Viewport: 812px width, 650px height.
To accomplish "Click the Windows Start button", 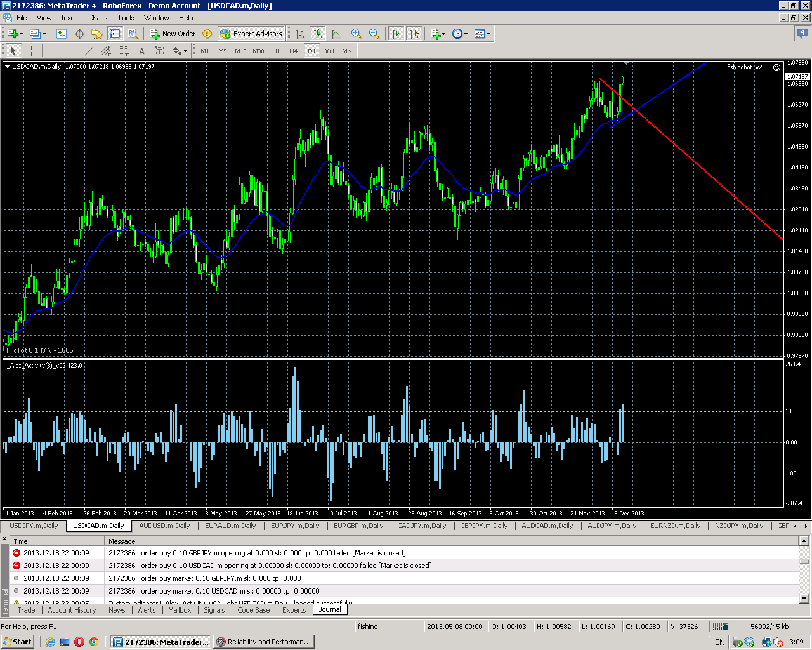I will coord(17,642).
